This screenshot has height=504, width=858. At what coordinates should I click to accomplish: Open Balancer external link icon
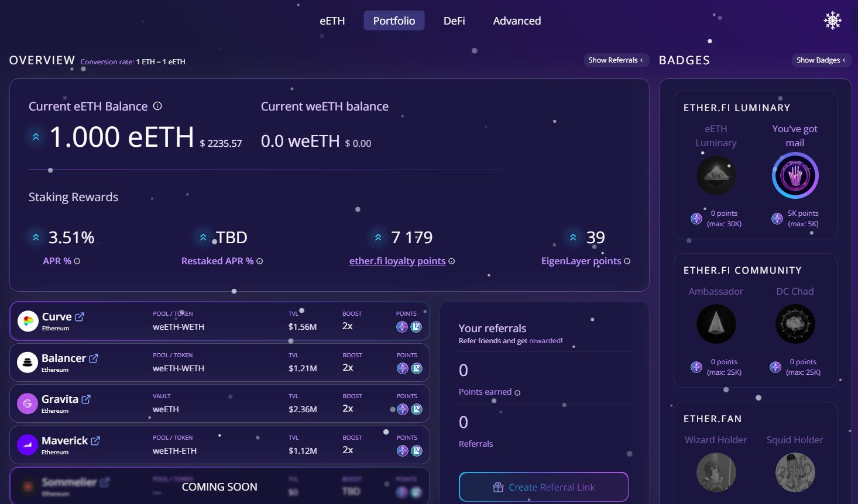pyautogui.click(x=94, y=358)
